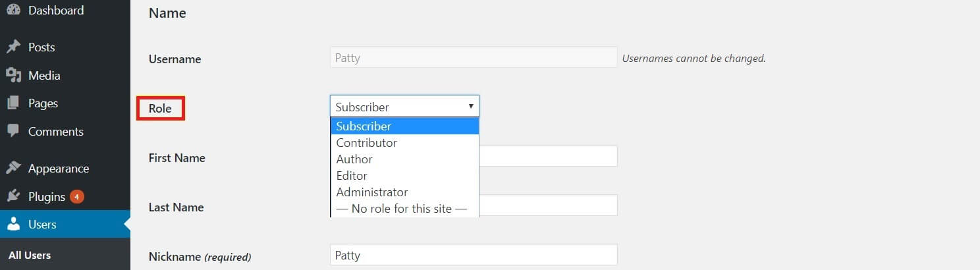Open the Role dropdown arrow
This screenshot has width=980, height=270.
[471, 106]
